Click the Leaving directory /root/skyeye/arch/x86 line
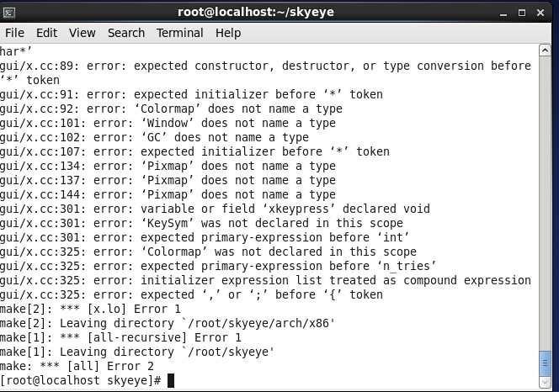 (168, 323)
